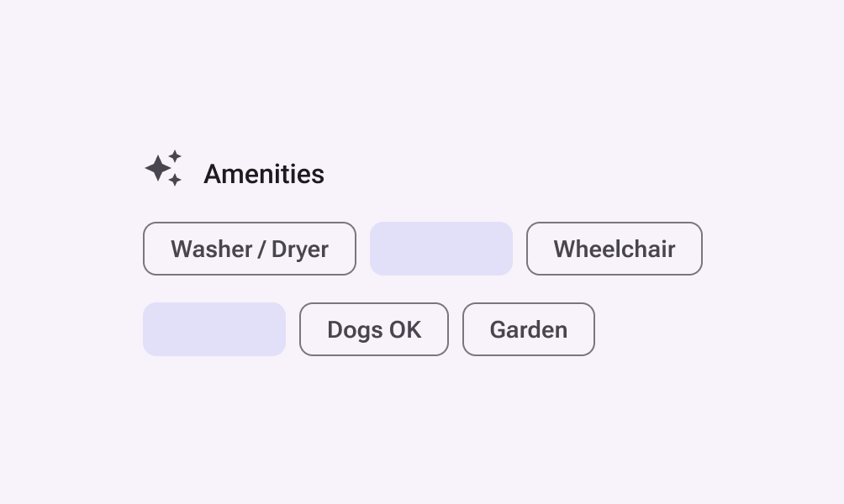Image resolution: width=844 pixels, height=504 pixels.
Task: Click the sparkle icon beside Amenities
Action: click(x=163, y=168)
